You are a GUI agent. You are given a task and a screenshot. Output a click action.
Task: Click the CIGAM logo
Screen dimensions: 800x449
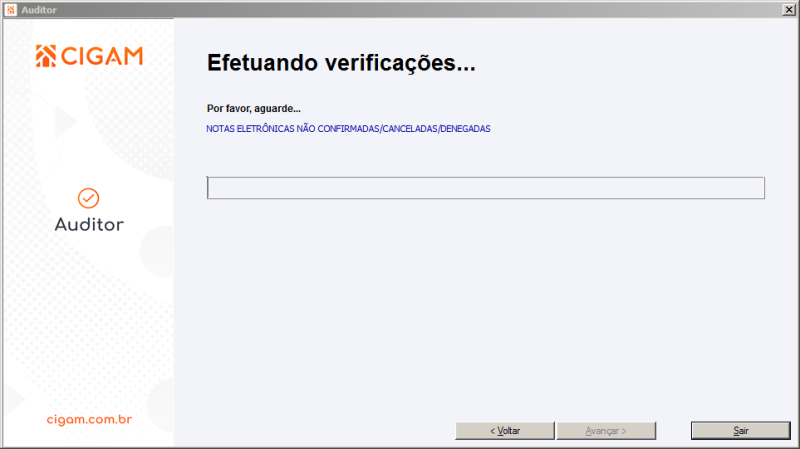click(89, 56)
